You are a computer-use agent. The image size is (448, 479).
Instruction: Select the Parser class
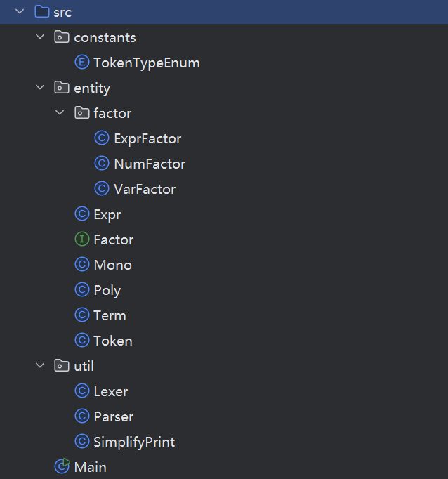click(x=113, y=417)
